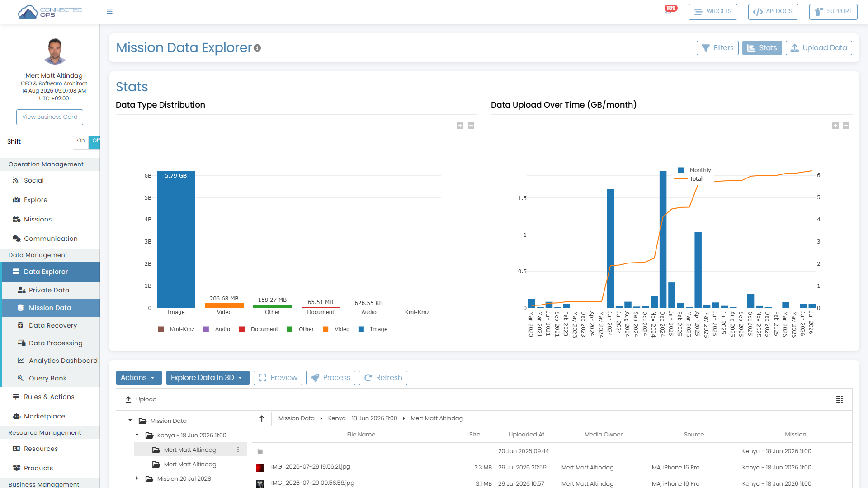Open Social in sidebar
868x488 pixels.
tap(50, 180)
